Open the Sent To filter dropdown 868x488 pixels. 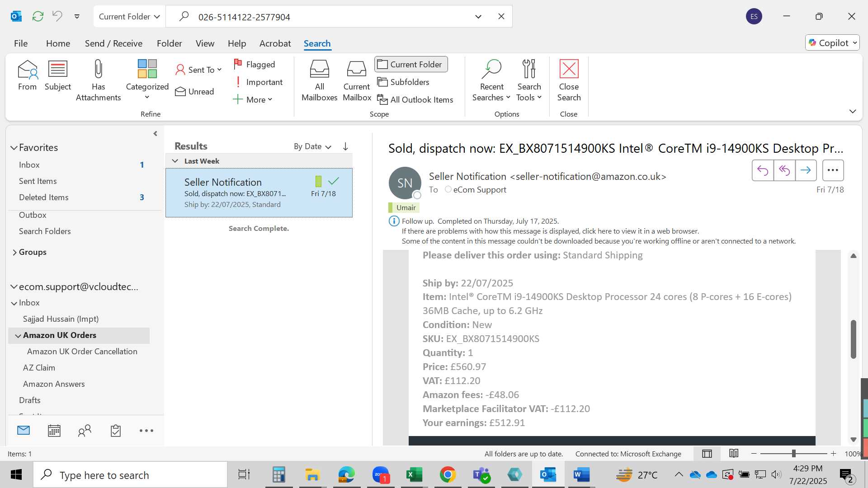[199, 70]
